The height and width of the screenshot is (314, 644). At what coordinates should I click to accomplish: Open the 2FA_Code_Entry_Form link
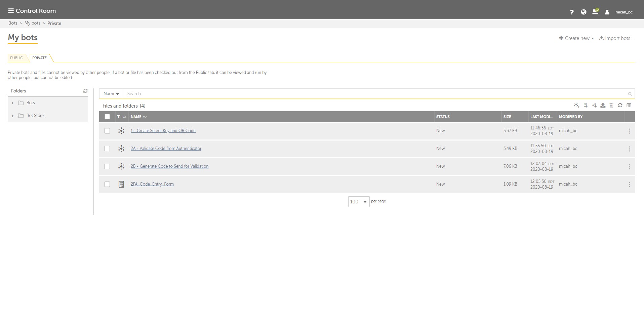tap(152, 184)
